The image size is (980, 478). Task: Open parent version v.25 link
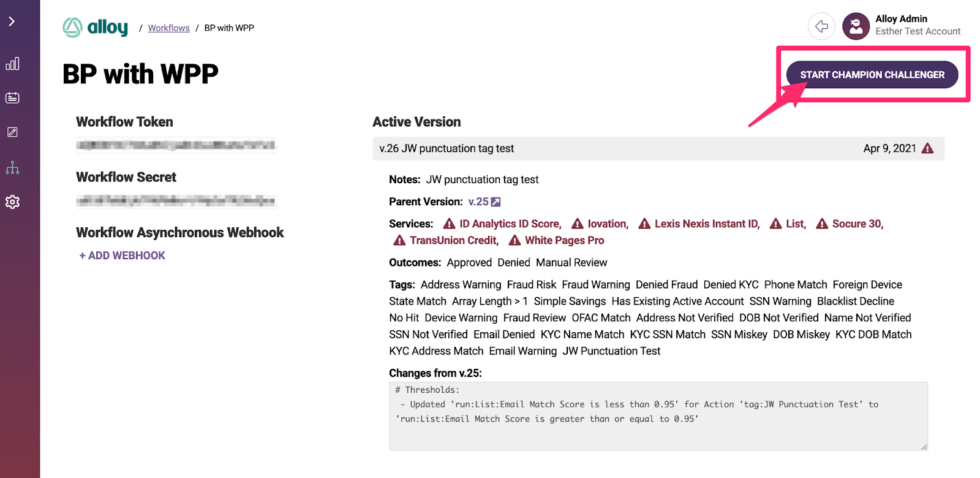(x=478, y=202)
